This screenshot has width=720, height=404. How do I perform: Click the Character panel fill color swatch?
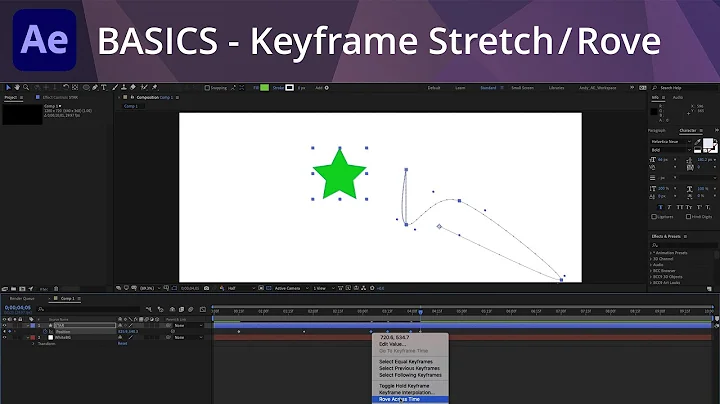tap(708, 144)
